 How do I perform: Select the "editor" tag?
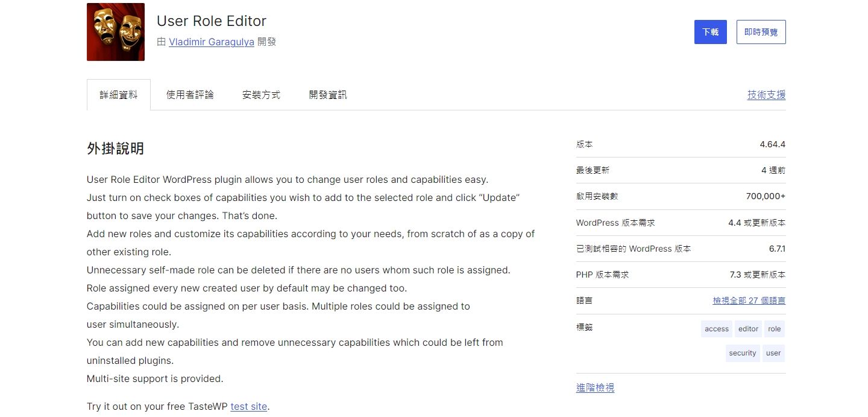coord(748,329)
